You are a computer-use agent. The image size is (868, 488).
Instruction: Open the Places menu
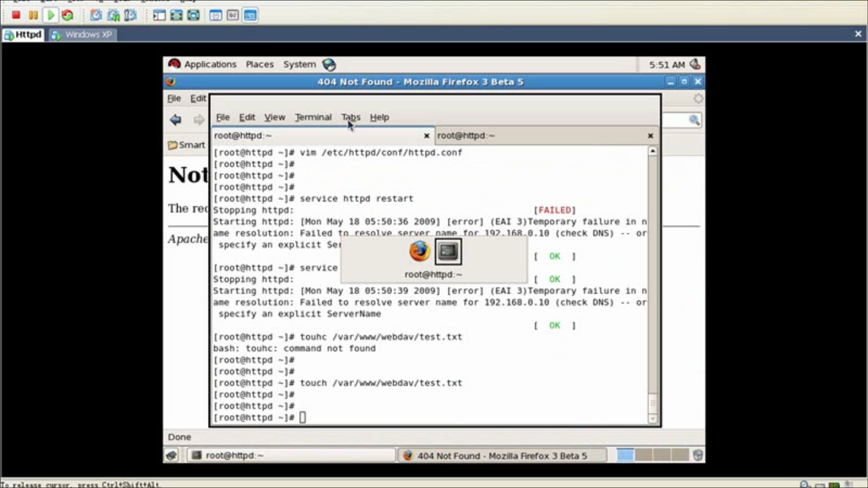pos(259,64)
